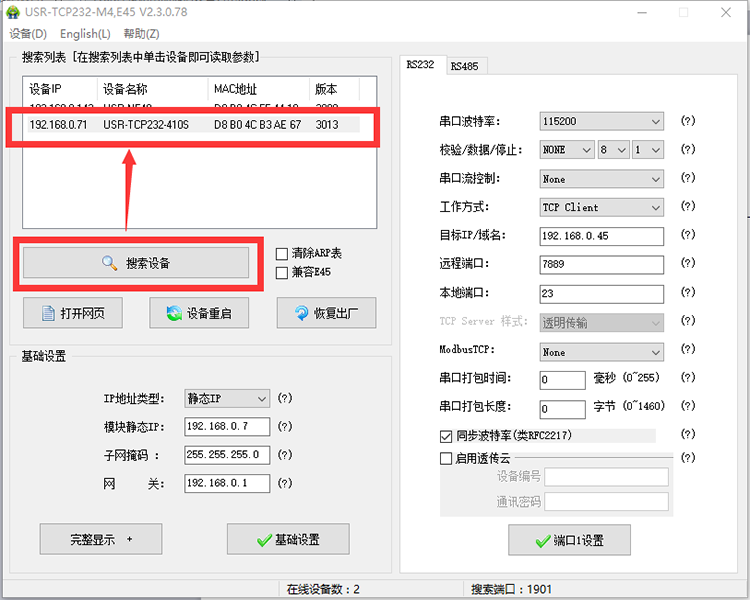Expand the 工作方式 TCP Client dropdown

[x=601, y=207]
